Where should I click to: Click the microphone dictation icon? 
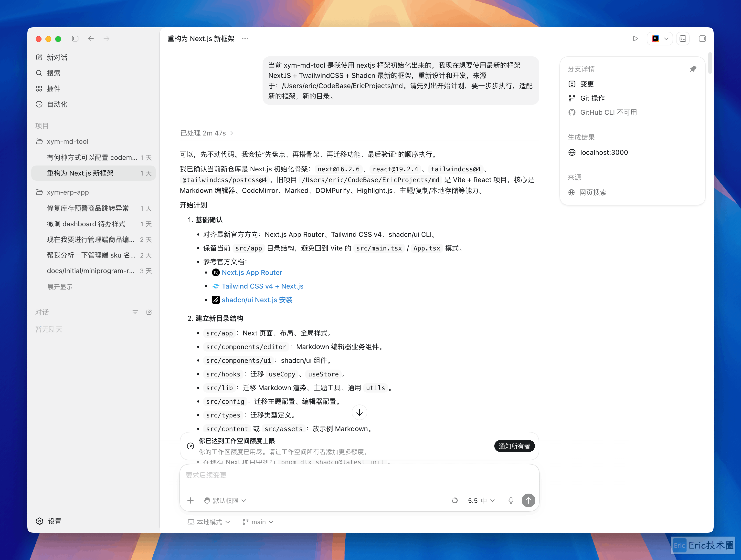[x=511, y=501]
